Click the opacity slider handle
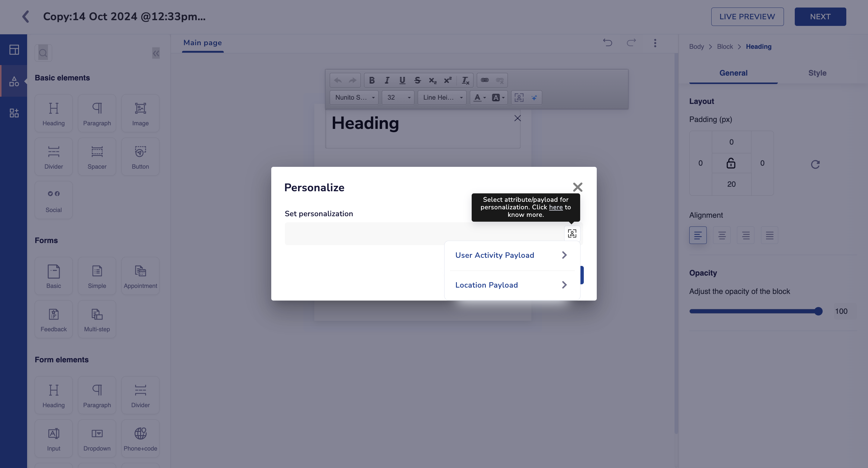The height and width of the screenshot is (468, 868). [x=818, y=311]
